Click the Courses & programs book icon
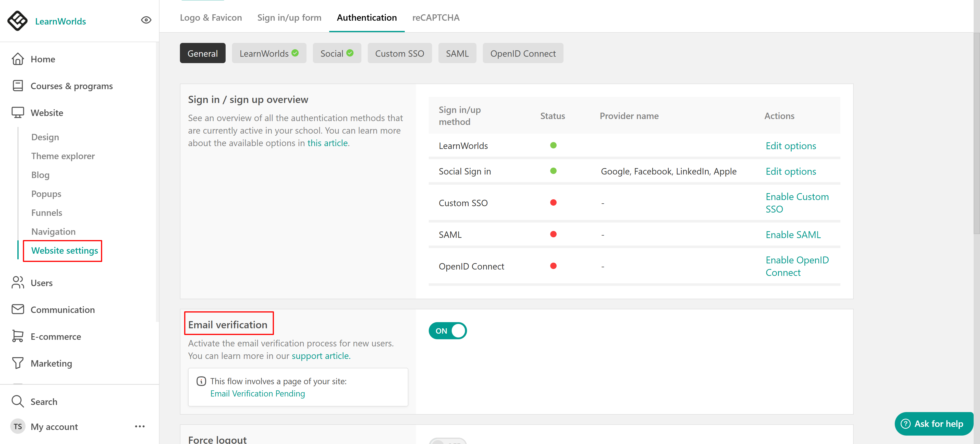 [x=18, y=86]
